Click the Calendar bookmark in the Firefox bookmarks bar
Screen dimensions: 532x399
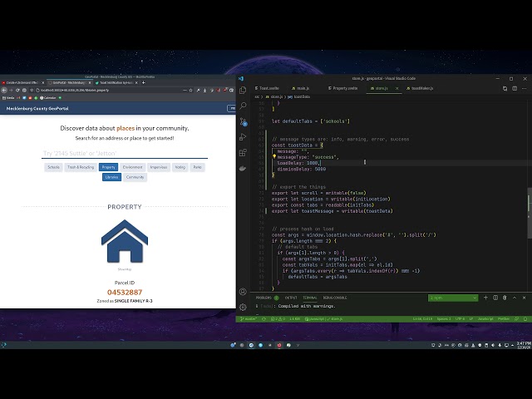point(48,98)
